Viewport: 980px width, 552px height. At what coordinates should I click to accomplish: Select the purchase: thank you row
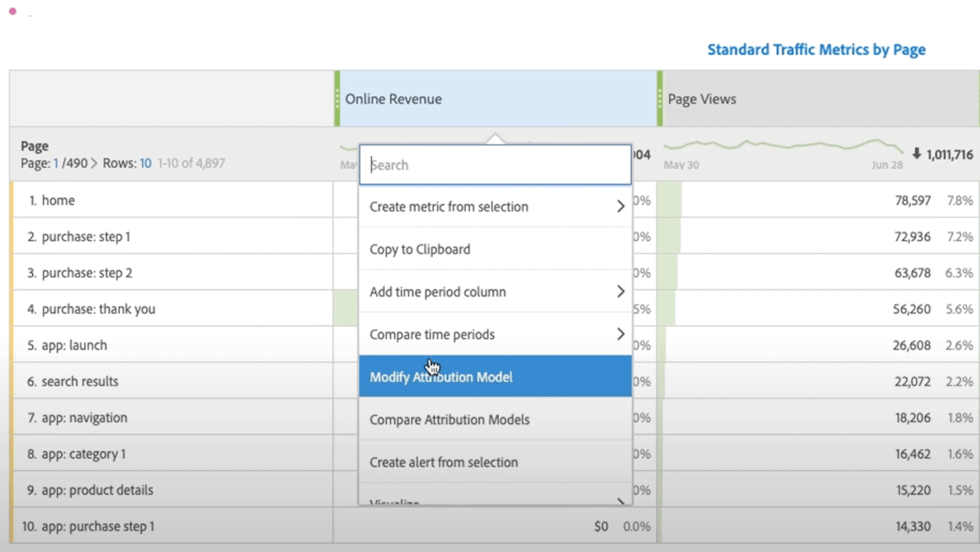coord(98,309)
